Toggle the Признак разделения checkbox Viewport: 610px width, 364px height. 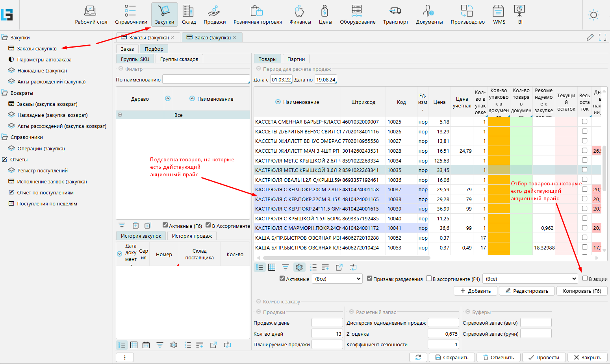pos(369,279)
